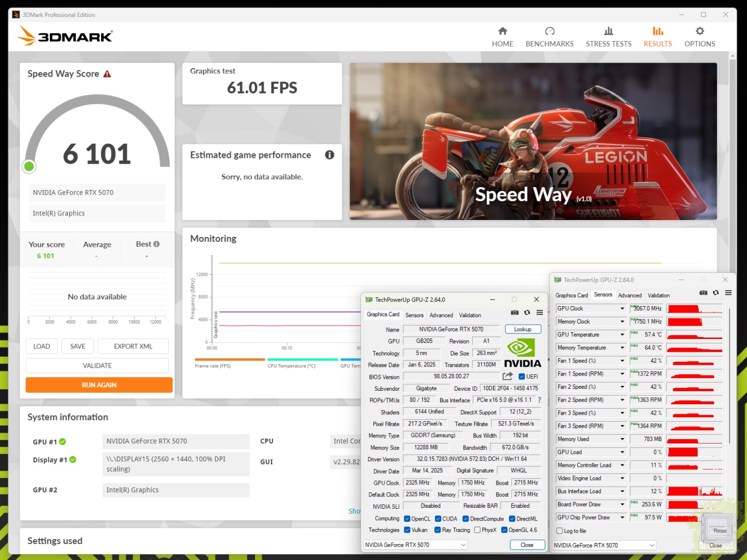Refresh the GPU-Z Sensors window

click(716, 293)
